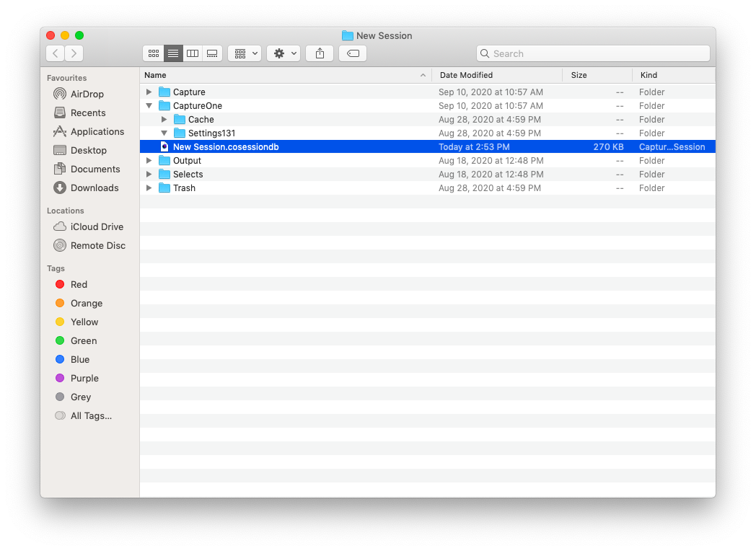The width and height of the screenshot is (756, 551).
Task: Sort by the Size column header
Action: [x=597, y=75]
